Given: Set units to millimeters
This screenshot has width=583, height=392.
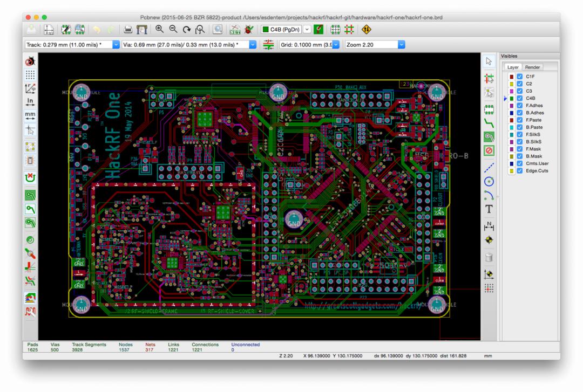Looking at the screenshot, I should click(30, 115).
